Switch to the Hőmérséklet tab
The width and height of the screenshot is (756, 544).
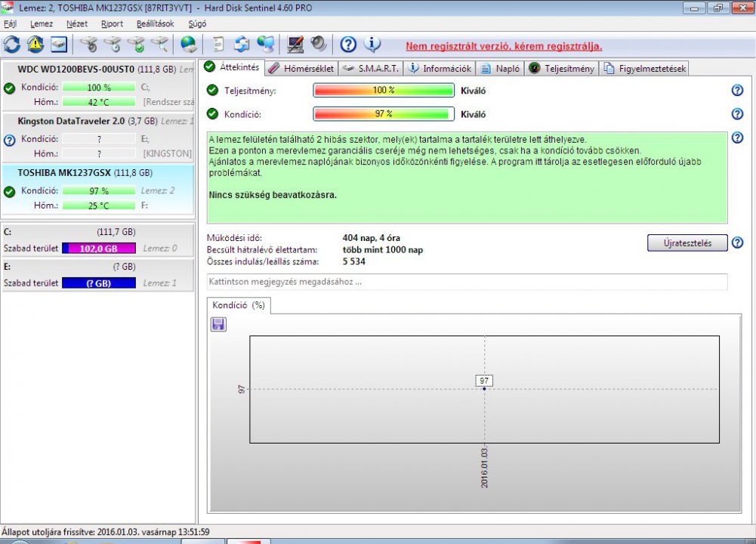pyautogui.click(x=301, y=69)
